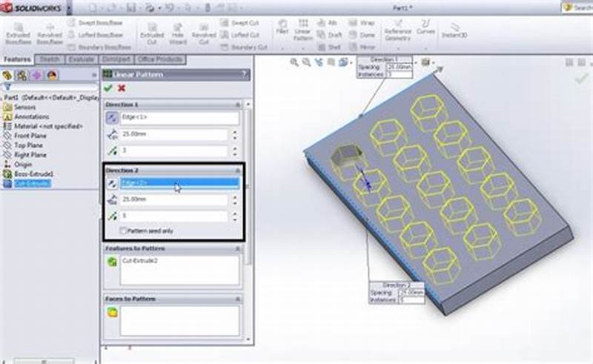
Task: Select Lofted Boss/Base tool
Action: [96, 35]
